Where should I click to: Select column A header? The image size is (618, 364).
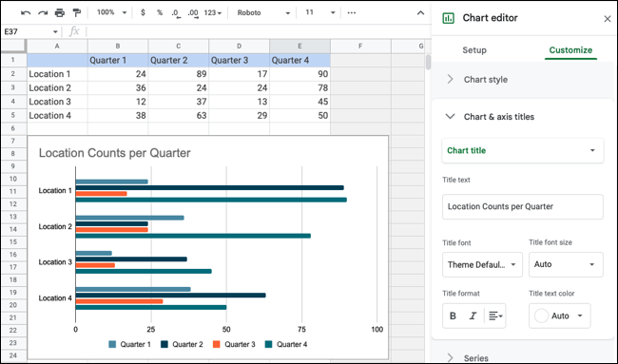57,46
